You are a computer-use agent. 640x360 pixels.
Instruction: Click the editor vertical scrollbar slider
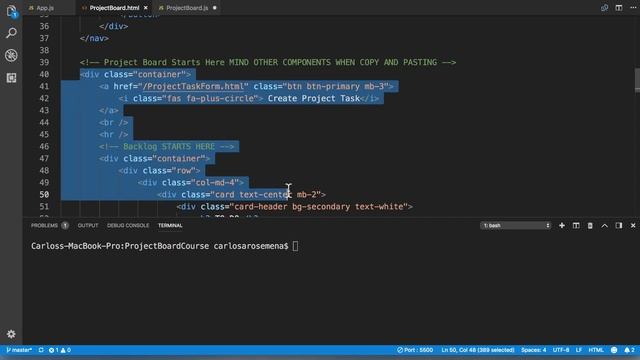pos(637,80)
